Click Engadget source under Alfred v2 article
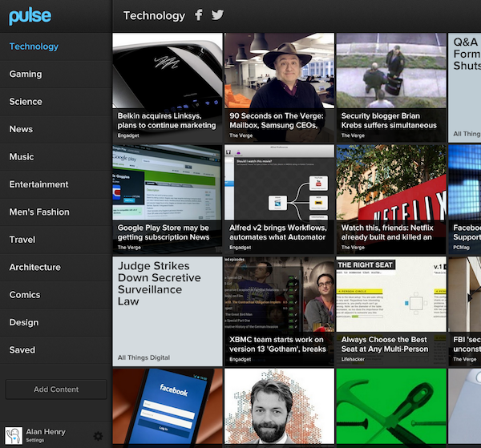 [240, 247]
